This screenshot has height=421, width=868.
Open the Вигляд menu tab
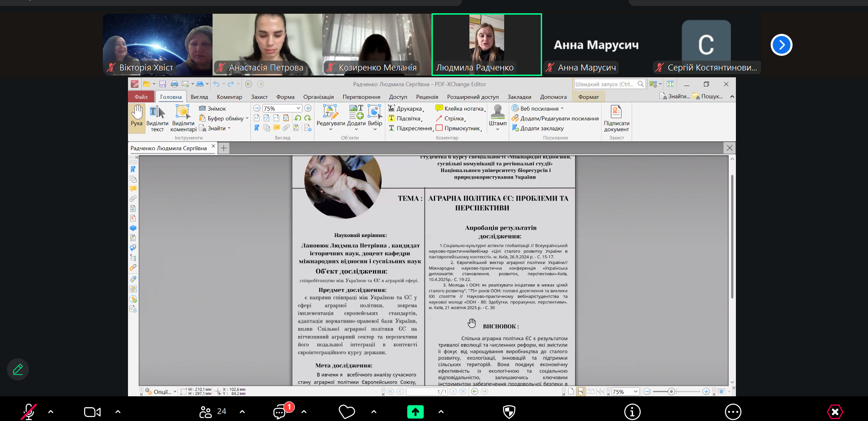click(x=199, y=97)
